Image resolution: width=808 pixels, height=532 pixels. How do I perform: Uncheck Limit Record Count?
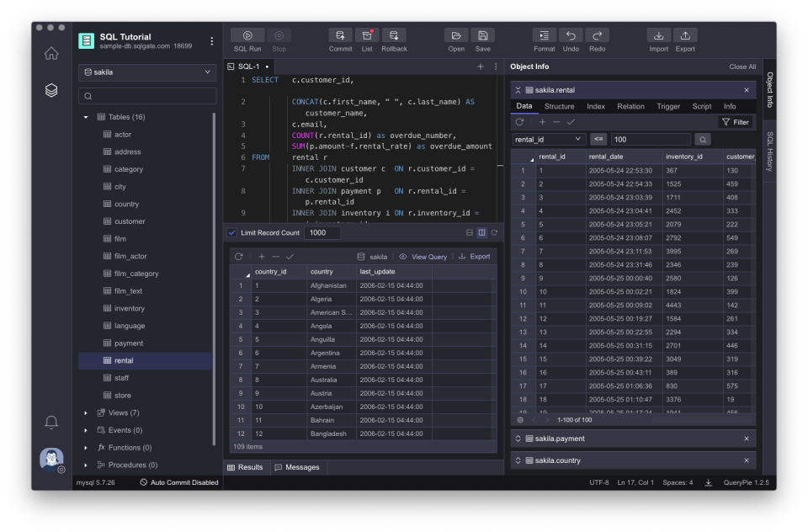[x=231, y=233]
